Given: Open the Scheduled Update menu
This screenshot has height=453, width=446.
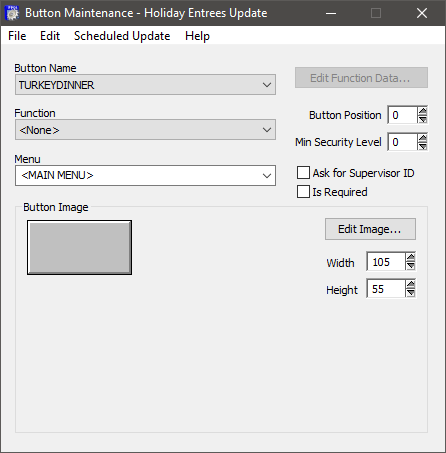Looking at the screenshot, I should pyautogui.click(x=122, y=36).
